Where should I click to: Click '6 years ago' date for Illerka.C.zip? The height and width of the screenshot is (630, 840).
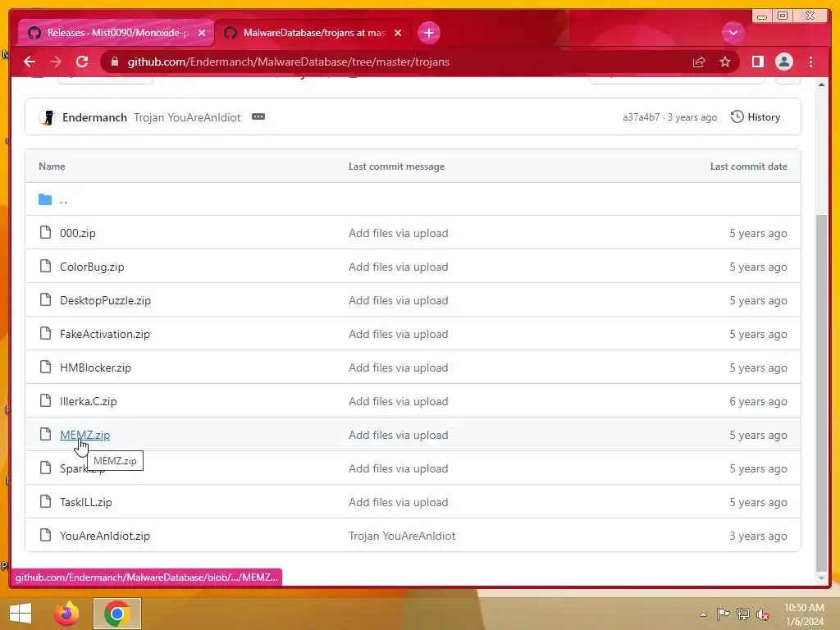click(758, 401)
